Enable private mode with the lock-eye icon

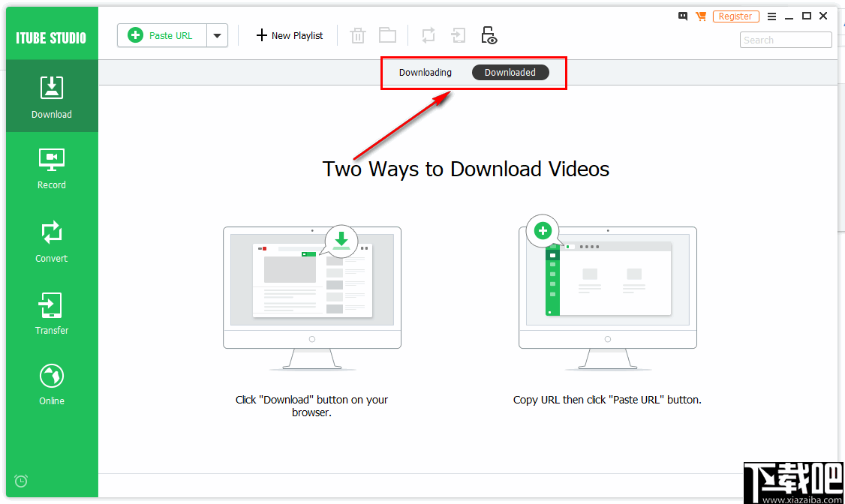click(489, 34)
